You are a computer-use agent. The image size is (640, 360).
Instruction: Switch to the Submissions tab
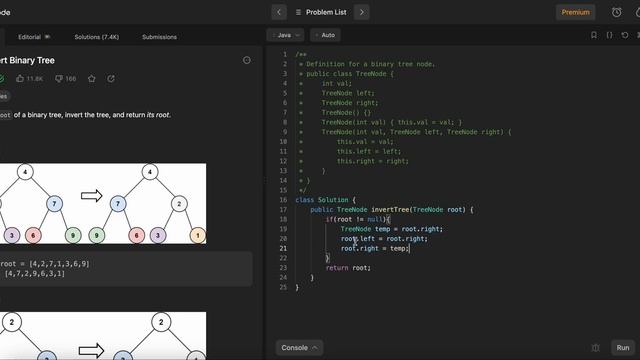(159, 37)
